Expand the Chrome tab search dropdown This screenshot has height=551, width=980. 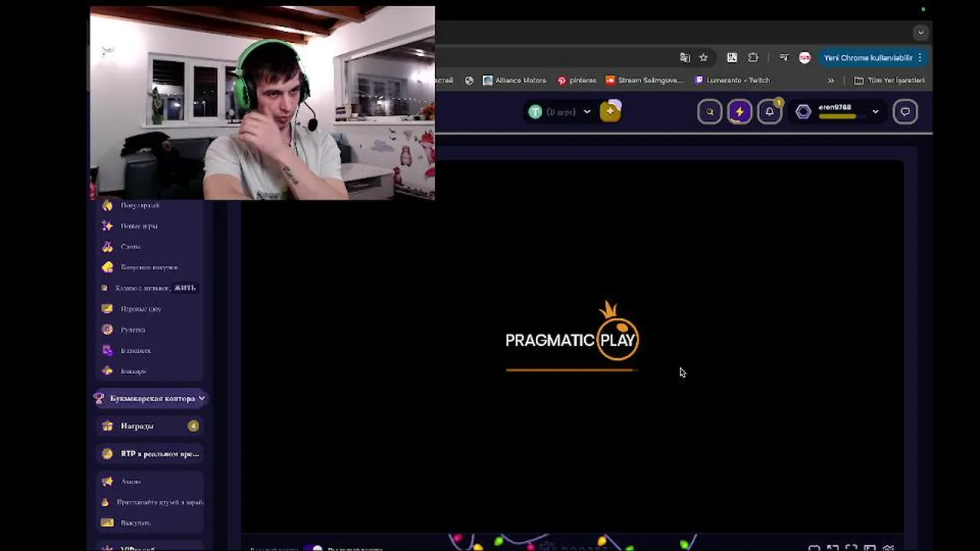click(x=921, y=32)
